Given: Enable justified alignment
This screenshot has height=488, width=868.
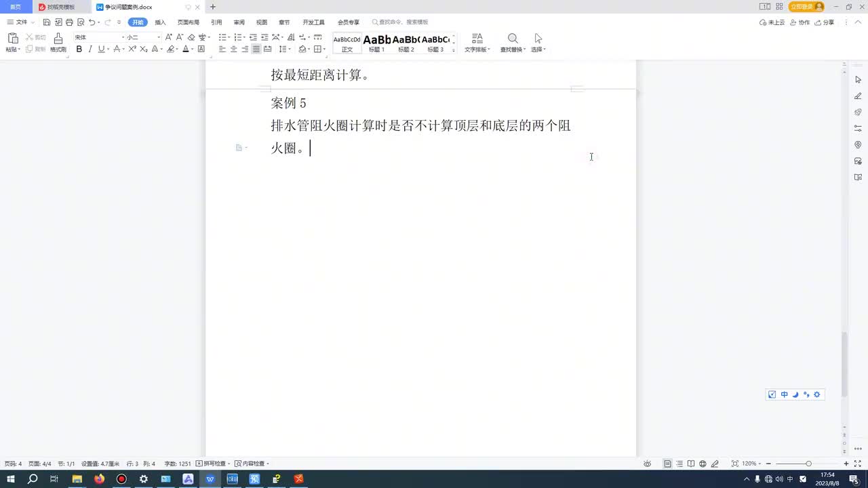Looking at the screenshot, I should click(256, 49).
